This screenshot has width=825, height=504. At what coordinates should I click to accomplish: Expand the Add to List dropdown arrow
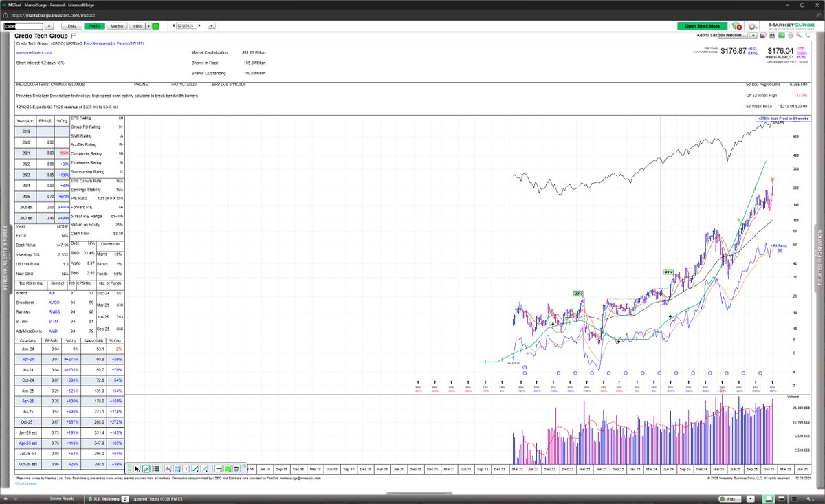753,35
